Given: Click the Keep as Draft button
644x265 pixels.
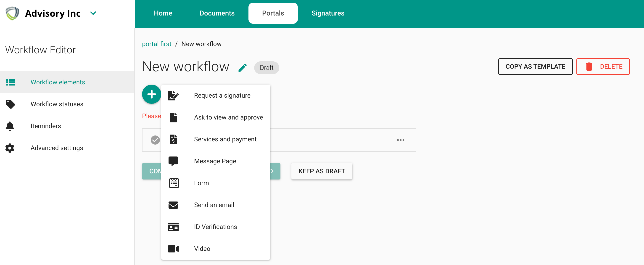Looking at the screenshot, I should (322, 171).
